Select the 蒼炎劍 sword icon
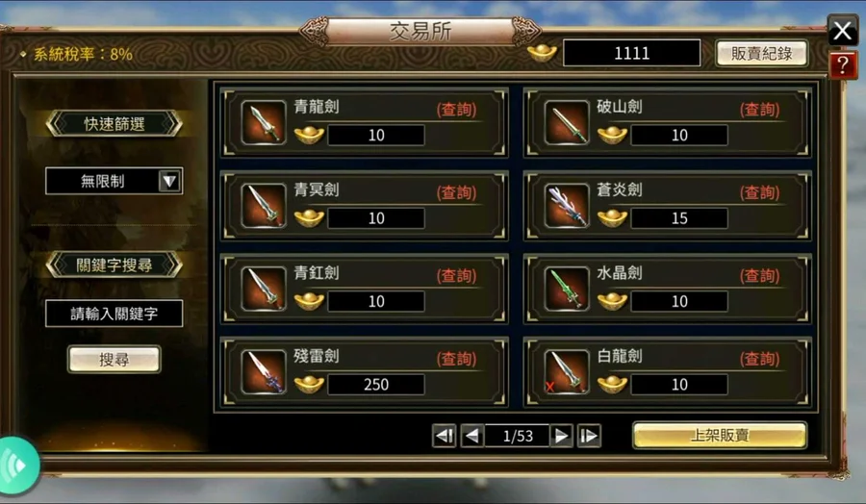The width and height of the screenshot is (866, 504). (567, 206)
